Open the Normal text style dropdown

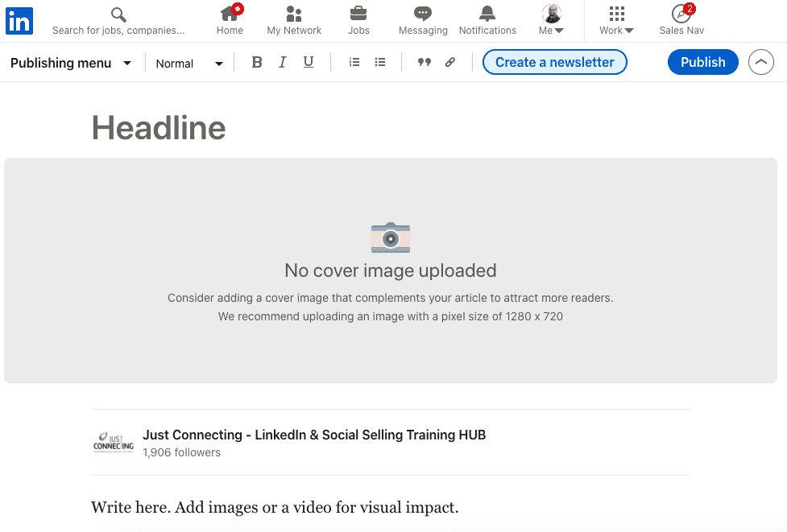[x=189, y=64]
